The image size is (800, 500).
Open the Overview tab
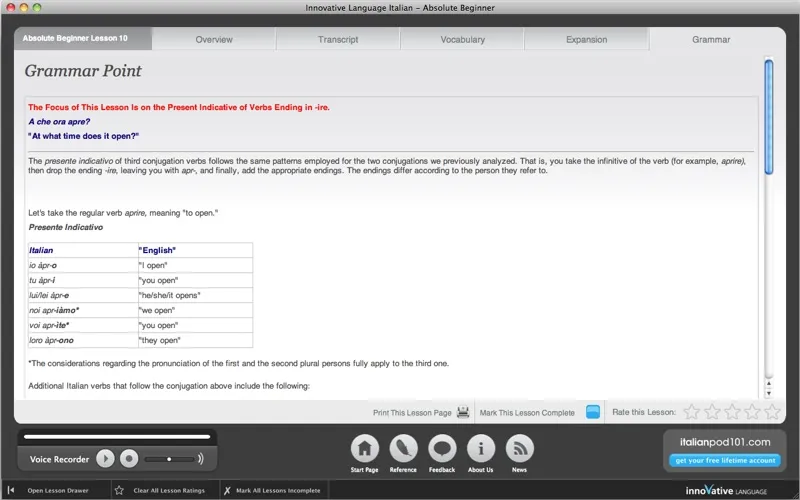pos(214,40)
